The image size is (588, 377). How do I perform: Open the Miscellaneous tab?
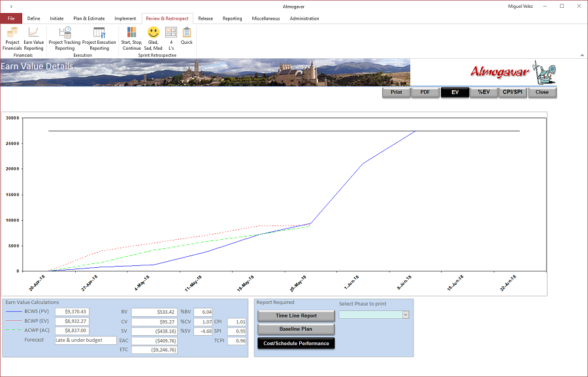(x=266, y=18)
